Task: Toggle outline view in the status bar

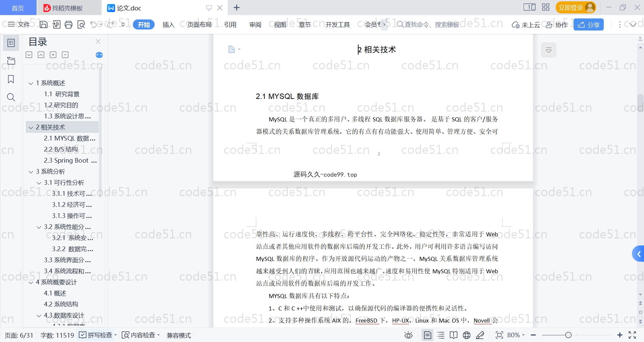Action: pyautogui.click(x=441, y=335)
